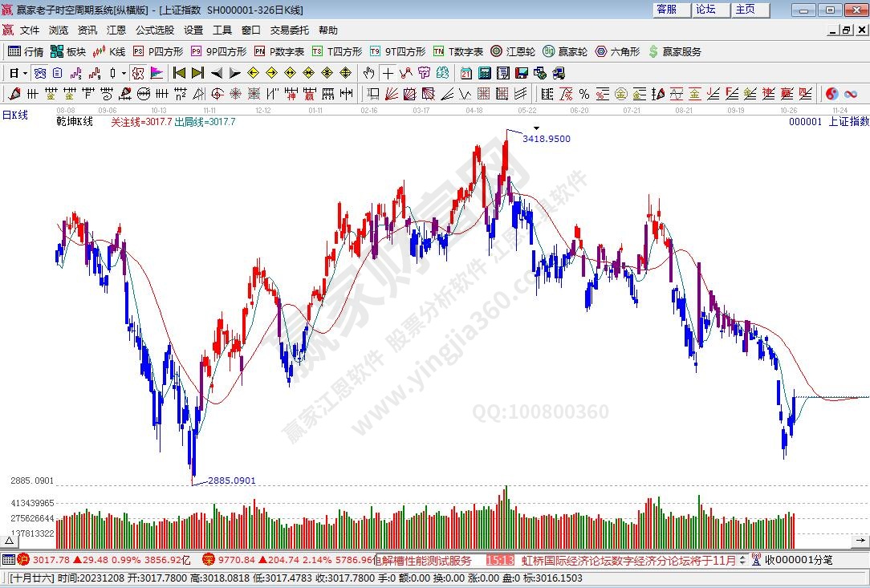Viewport: 870px width, 588px height.
Task: Click the 论坛 forum button
Action: tap(706, 10)
